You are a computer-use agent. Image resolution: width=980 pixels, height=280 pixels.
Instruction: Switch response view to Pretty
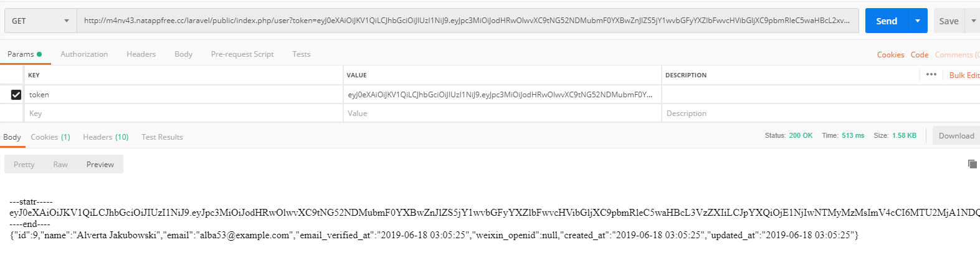tap(24, 165)
